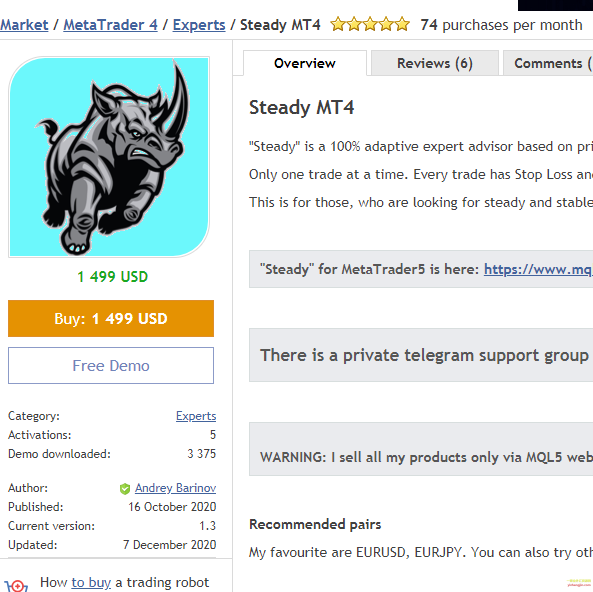Image resolution: width=593 pixels, height=592 pixels.
Task: Open the Comments tab
Action: point(548,63)
